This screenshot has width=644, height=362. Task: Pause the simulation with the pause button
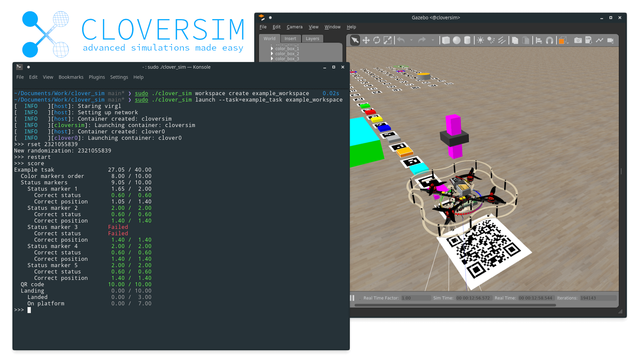pyautogui.click(x=352, y=298)
